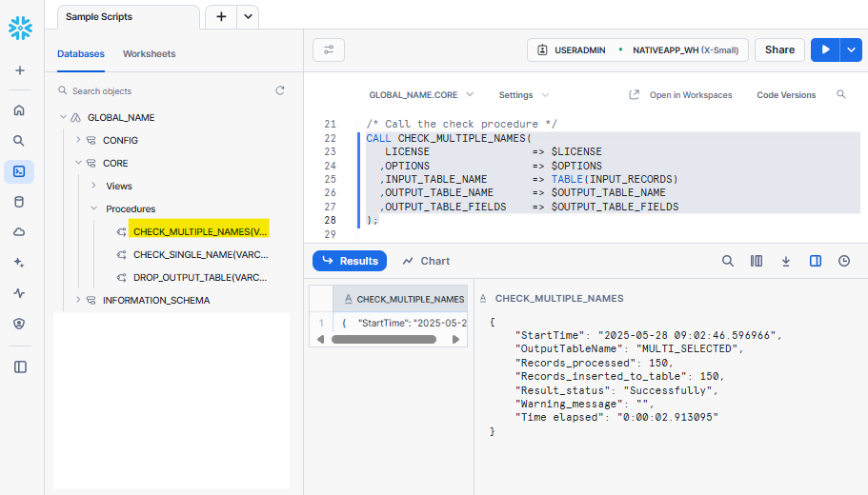Screen dimensions: 868x495
Task: Open USERADMIN role and warehouse selector
Action: pos(637,49)
